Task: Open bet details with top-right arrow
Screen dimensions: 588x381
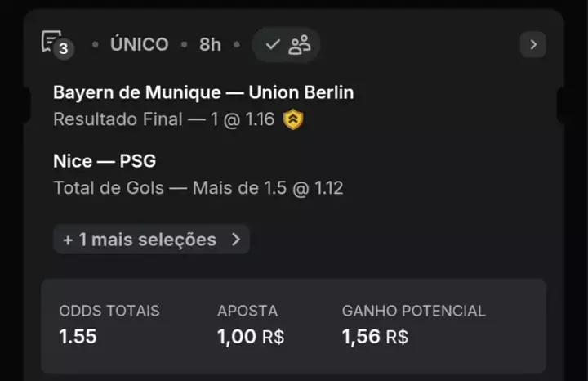Action: coord(532,44)
